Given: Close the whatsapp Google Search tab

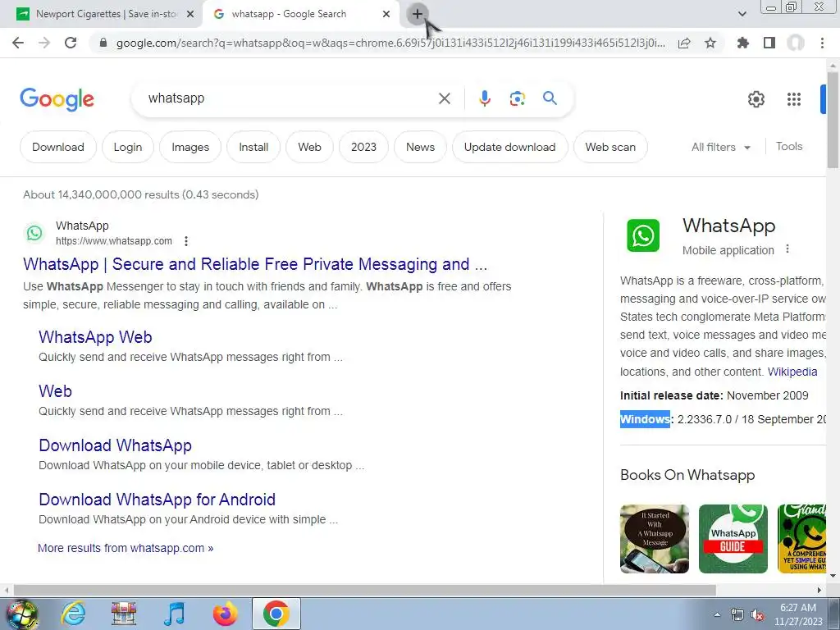Looking at the screenshot, I should 386,14.
